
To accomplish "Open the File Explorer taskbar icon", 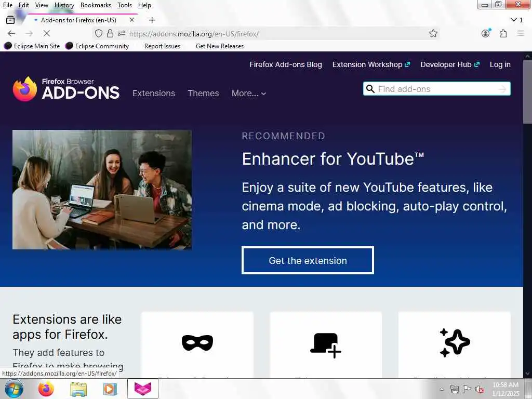I will pos(78,389).
